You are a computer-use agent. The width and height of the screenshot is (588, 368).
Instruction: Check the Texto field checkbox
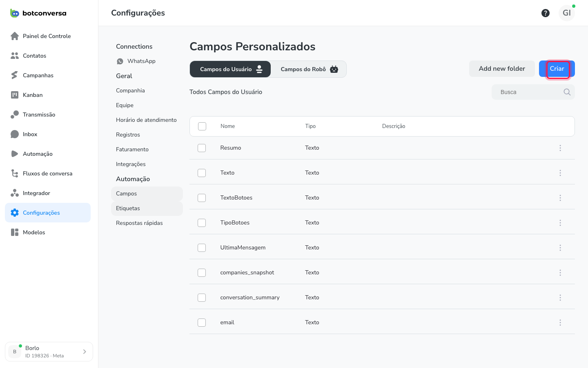pos(202,173)
